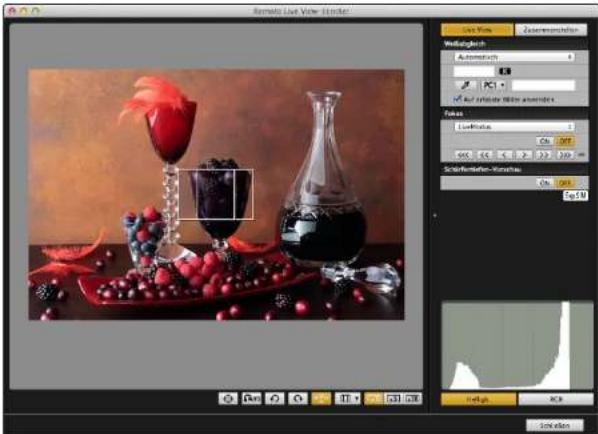598x434 pixels.
Task: Rotate the live view image left
Action: pyautogui.click(x=275, y=399)
